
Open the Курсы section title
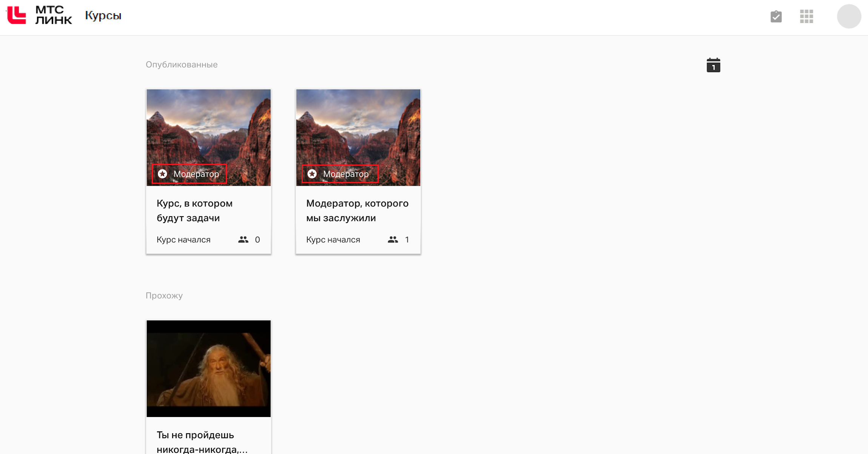coord(103,15)
